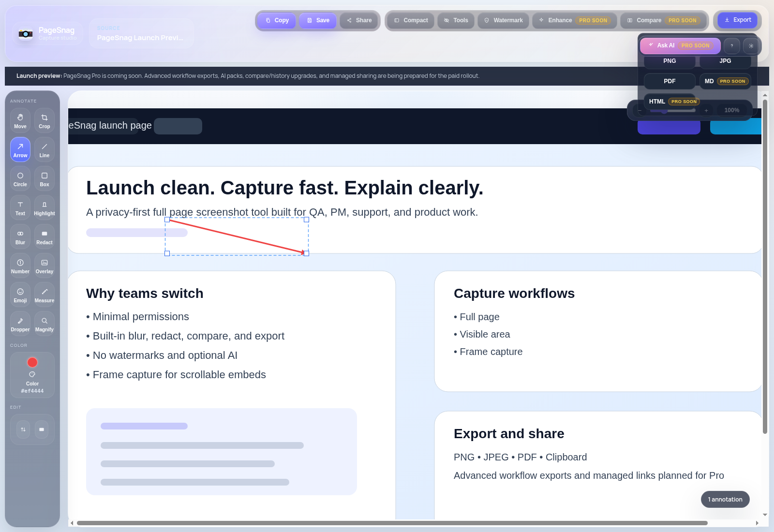Click the up-down arrows edit button
The height and width of the screenshot is (532, 774).
click(x=23, y=429)
